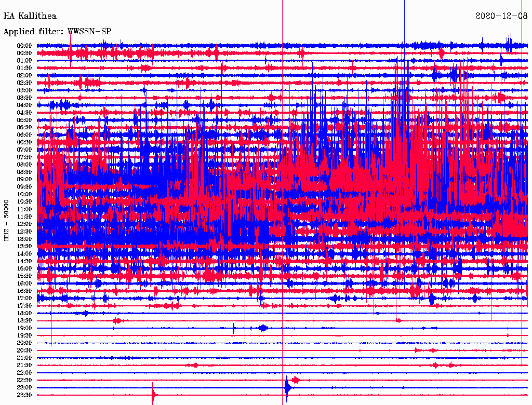Click the 'Applied filter: WWSSN-SP' label
The image size is (532, 405).
tap(57, 32)
